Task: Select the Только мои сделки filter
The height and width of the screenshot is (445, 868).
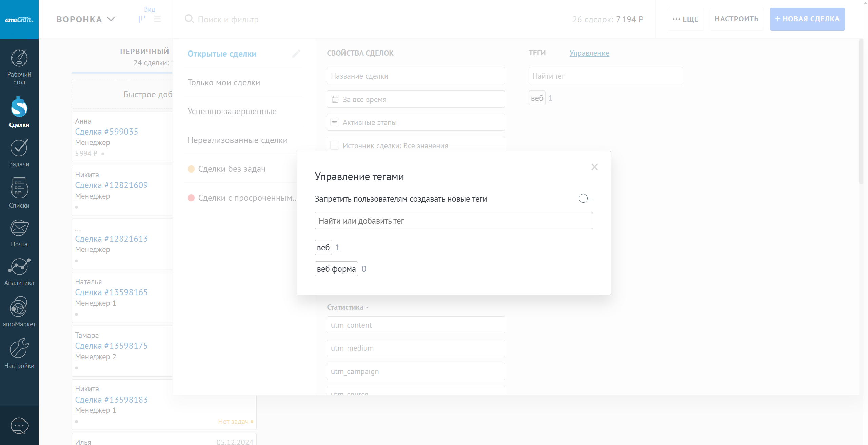Action: (224, 82)
